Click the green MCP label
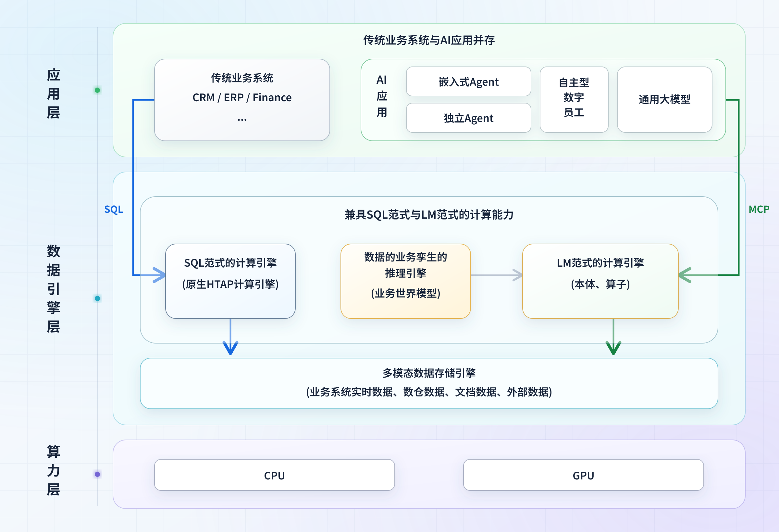Screen dimensions: 779x532 (x=759, y=209)
